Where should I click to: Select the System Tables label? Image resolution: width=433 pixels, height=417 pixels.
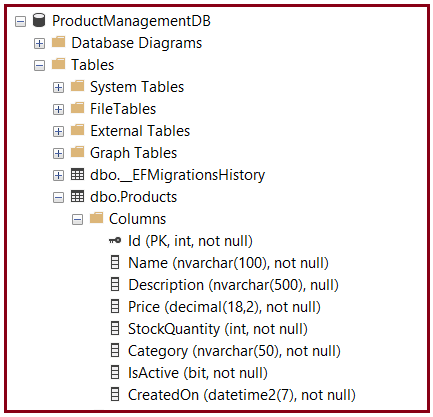click(137, 87)
